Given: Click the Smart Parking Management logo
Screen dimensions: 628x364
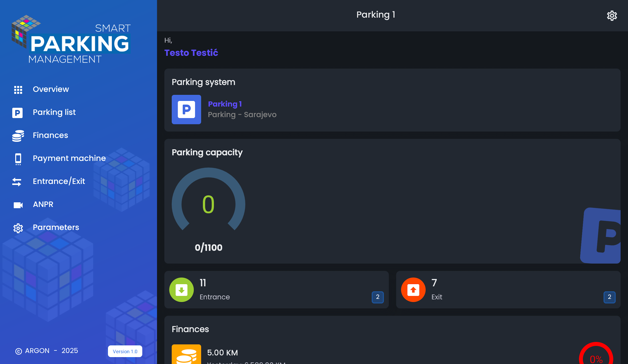Looking at the screenshot, I should 71,39.
